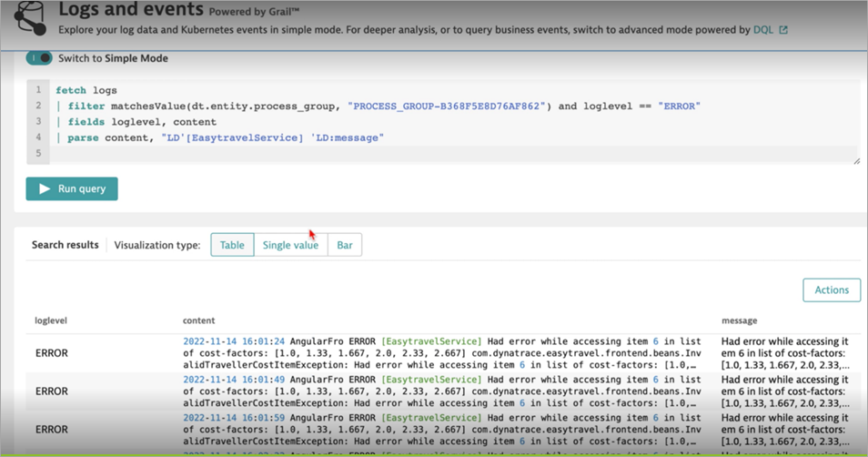Click the message cell of the 16:01:59 row
This screenshot has width=868, height=457.
click(785, 430)
